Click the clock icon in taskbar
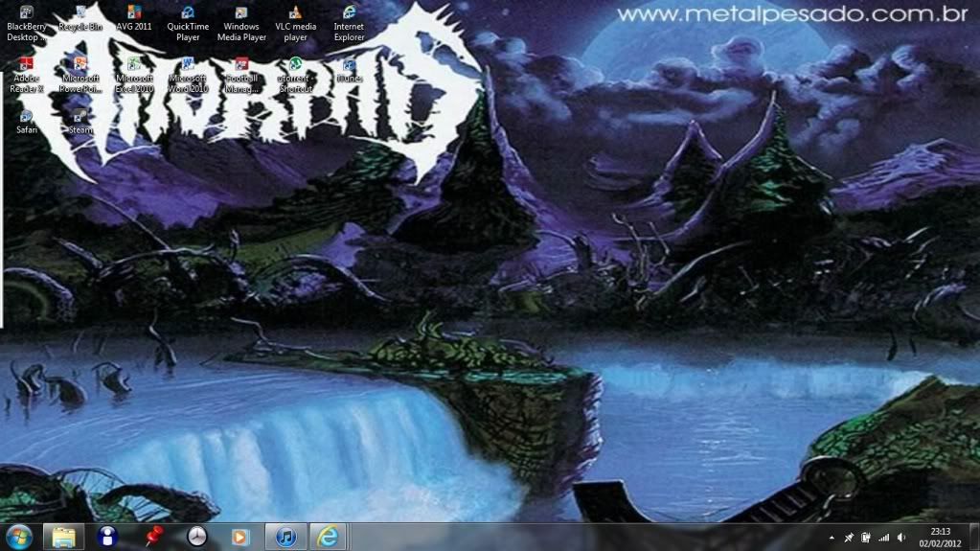980x551 pixels. coord(197,537)
